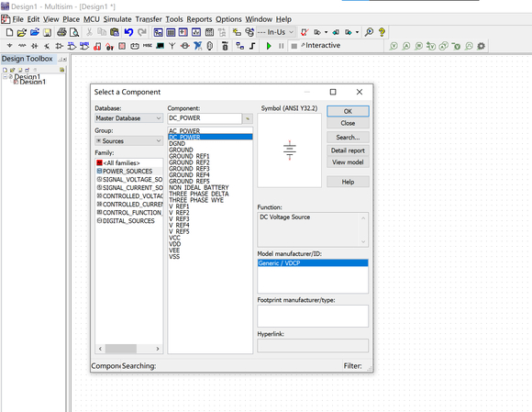The width and height of the screenshot is (532, 412).
Task: Open a sample with the blue folder icon
Action: [x=35, y=32]
